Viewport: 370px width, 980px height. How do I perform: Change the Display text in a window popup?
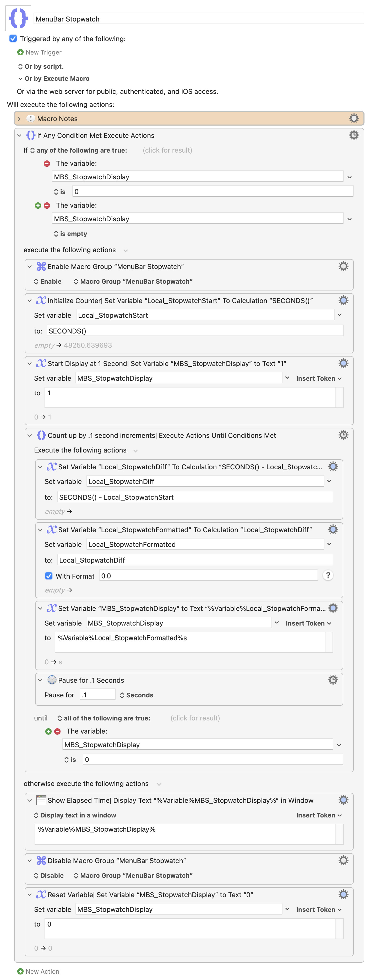pyautogui.click(x=75, y=815)
